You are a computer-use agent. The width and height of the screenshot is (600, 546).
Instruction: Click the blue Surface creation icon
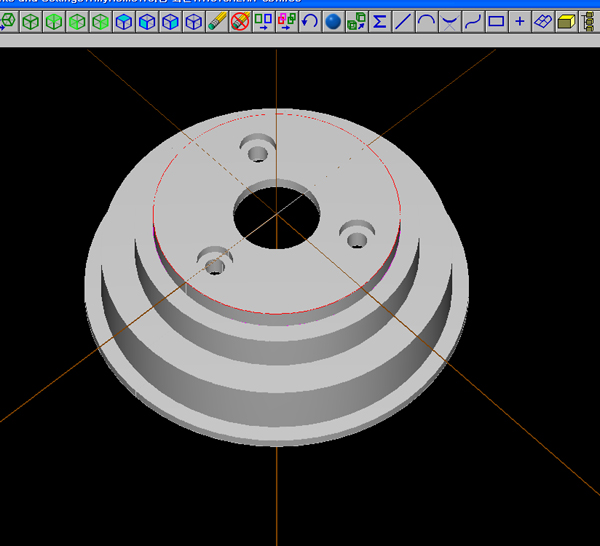(543, 21)
